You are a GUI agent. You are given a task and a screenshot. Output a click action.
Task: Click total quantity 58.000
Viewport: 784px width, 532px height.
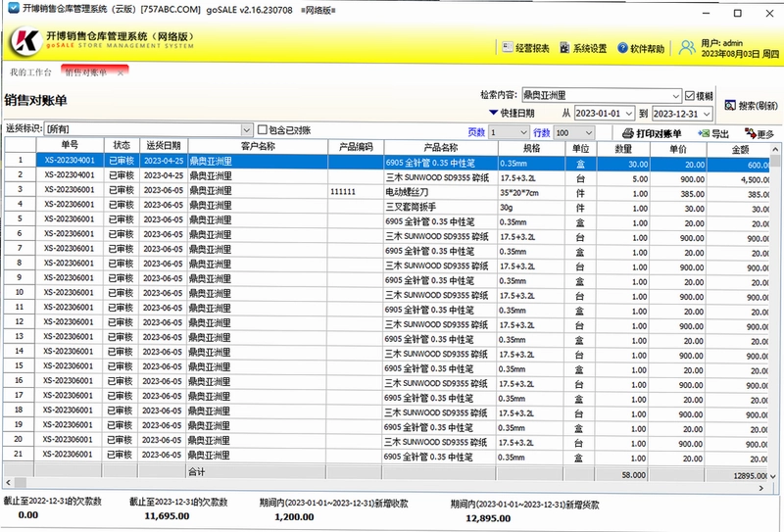tap(633, 475)
